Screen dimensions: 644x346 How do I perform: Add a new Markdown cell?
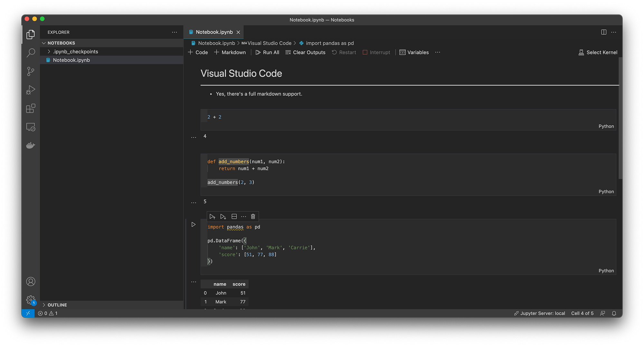click(230, 52)
